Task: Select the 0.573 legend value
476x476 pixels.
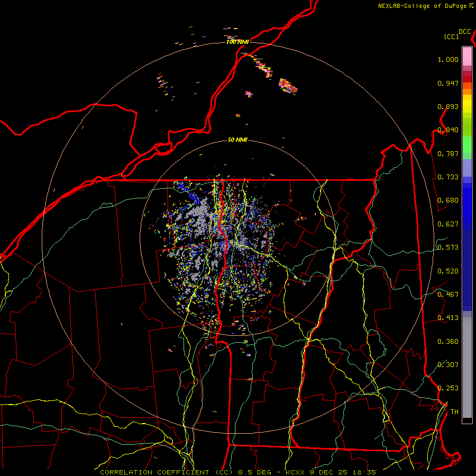Action: 448,248
